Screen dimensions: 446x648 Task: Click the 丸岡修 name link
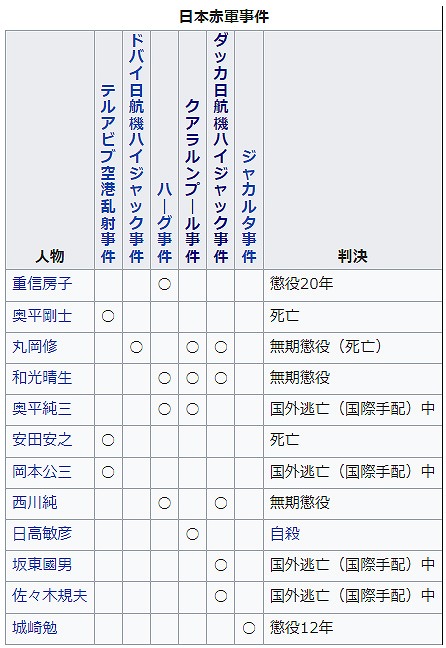pos(35,347)
